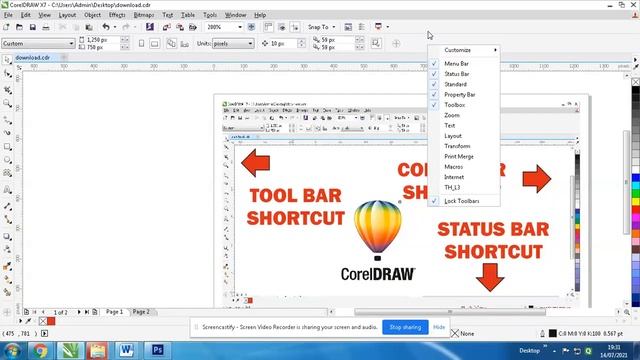Expand the Customize submenu in the context menu
This screenshot has height=360, width=640.
[x=464, y=50]
